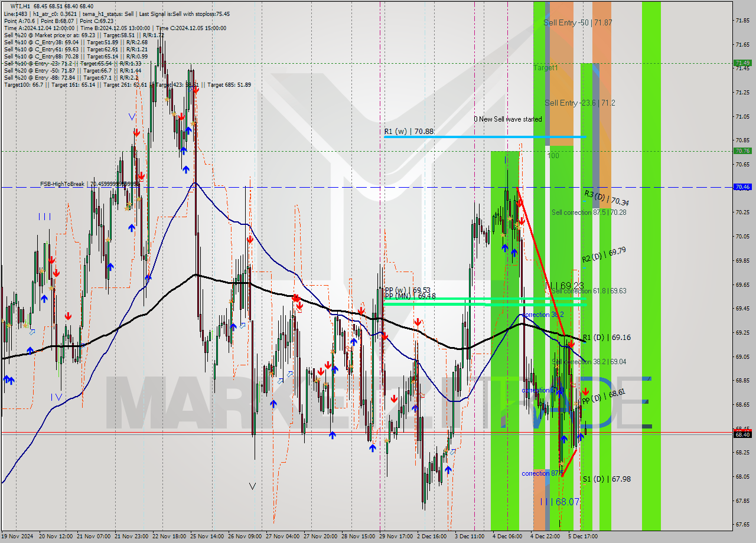Click the 'Time A:2024.12.04 12:00:00' line
This screenshot has height=543, width=756.
tap(115, 28)
